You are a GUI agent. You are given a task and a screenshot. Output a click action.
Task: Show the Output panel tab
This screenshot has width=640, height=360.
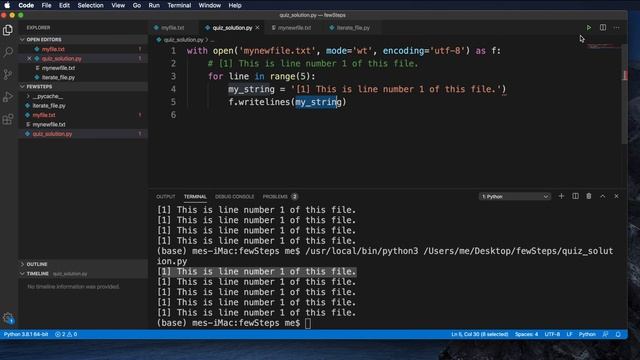(x=166, y=197)
